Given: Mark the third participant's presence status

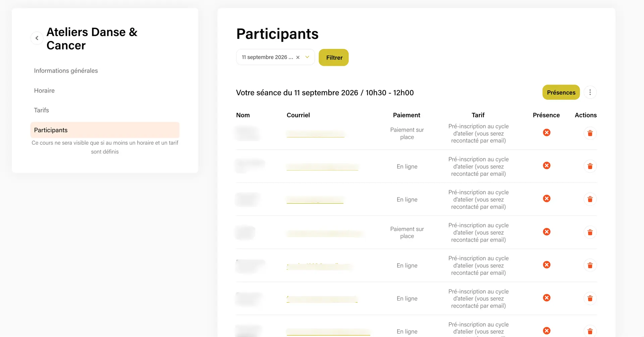Looking at the screenshot, I should tap(547, 199).
